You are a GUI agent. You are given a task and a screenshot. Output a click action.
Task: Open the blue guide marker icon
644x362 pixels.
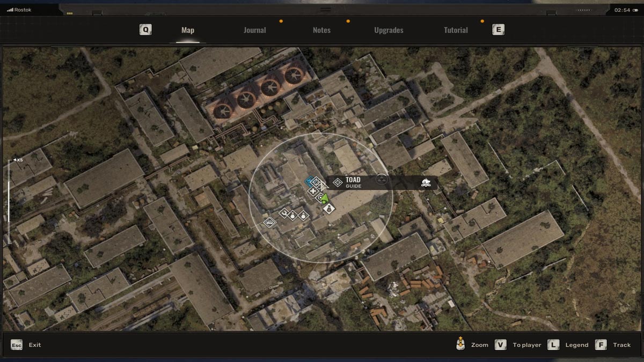pos(309,181)
